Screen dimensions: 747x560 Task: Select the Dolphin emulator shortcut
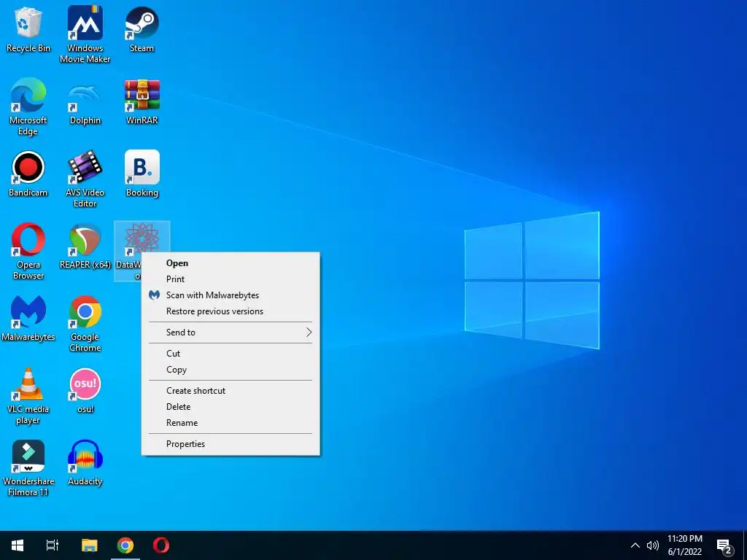(85, 102)
